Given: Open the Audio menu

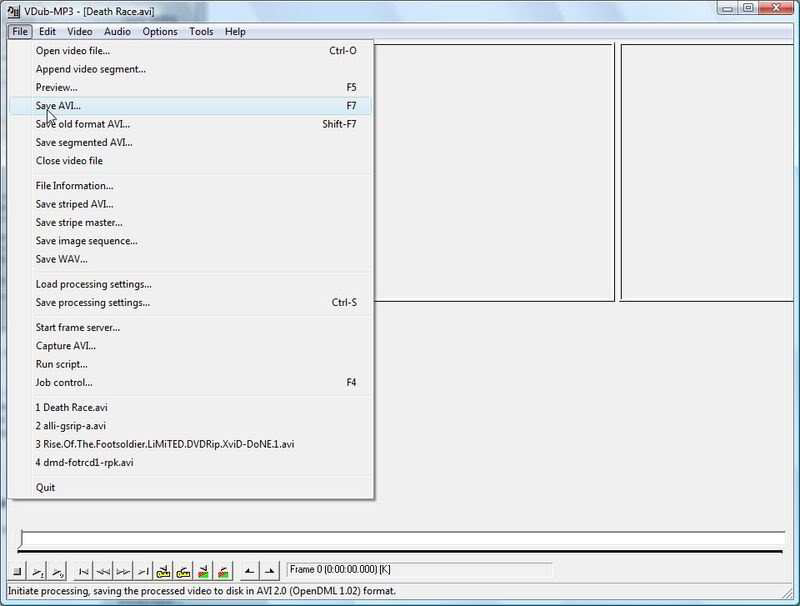Looking at the screenshot, I should coord(117,32).
